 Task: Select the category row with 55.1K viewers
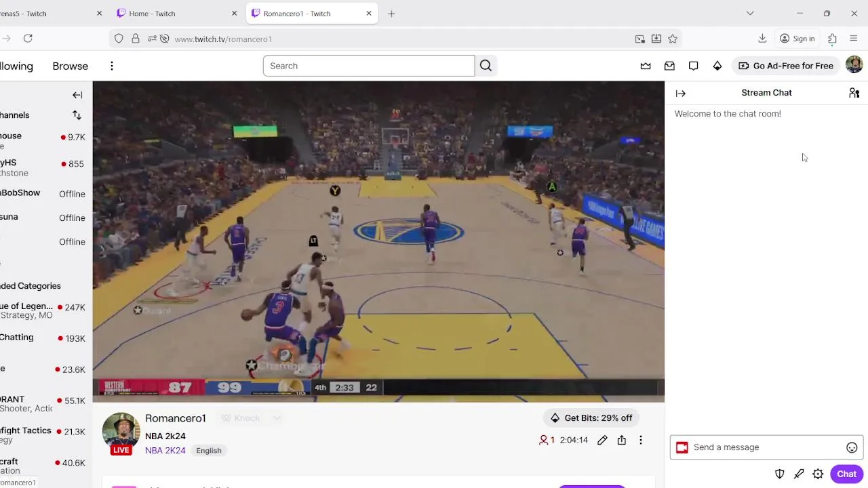coord(46,404)
